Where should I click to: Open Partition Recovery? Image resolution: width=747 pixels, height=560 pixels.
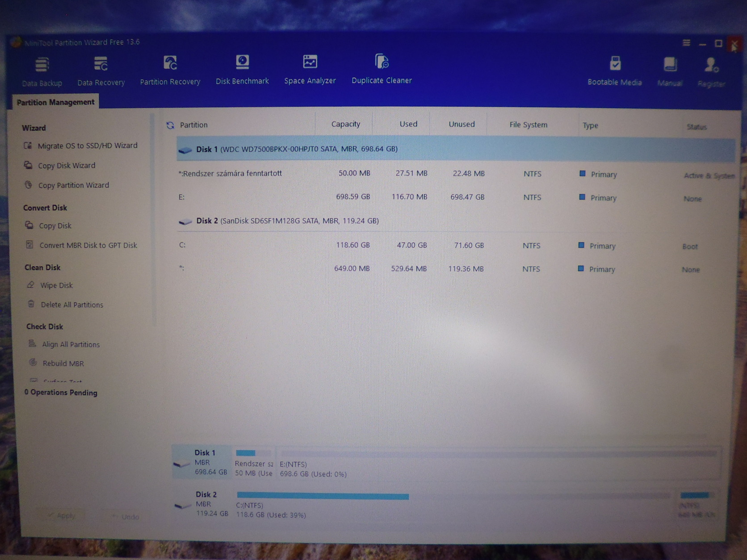[170, 70]
